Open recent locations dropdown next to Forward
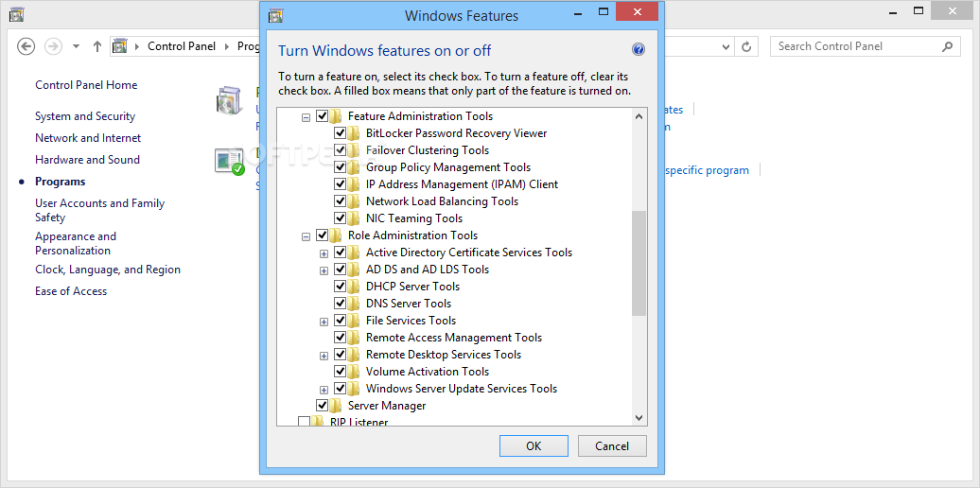The width and height of the screenshot is (980, 488). (x=77, y=46)
